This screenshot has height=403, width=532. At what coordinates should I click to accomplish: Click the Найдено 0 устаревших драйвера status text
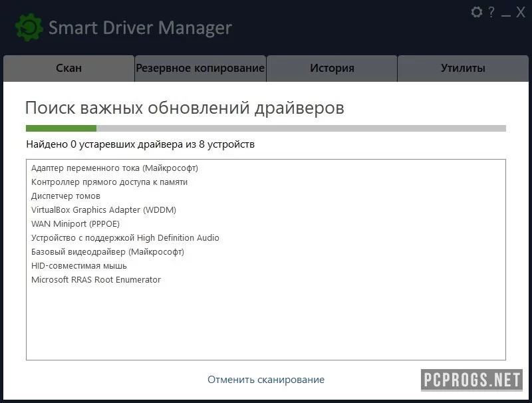click(140, 144)
